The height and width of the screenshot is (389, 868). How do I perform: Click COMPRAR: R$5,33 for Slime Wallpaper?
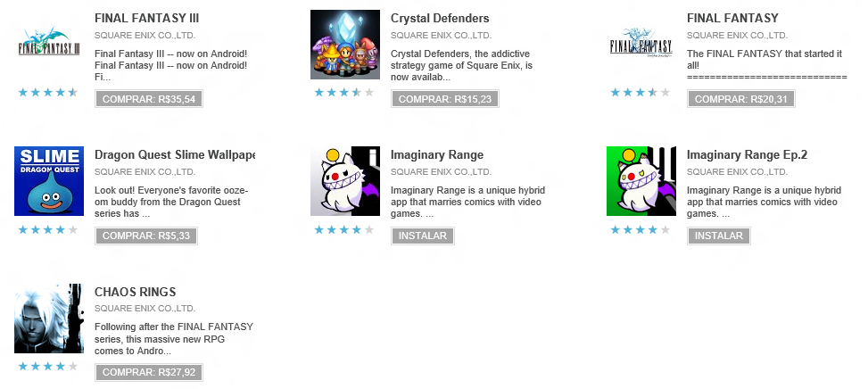146,236
